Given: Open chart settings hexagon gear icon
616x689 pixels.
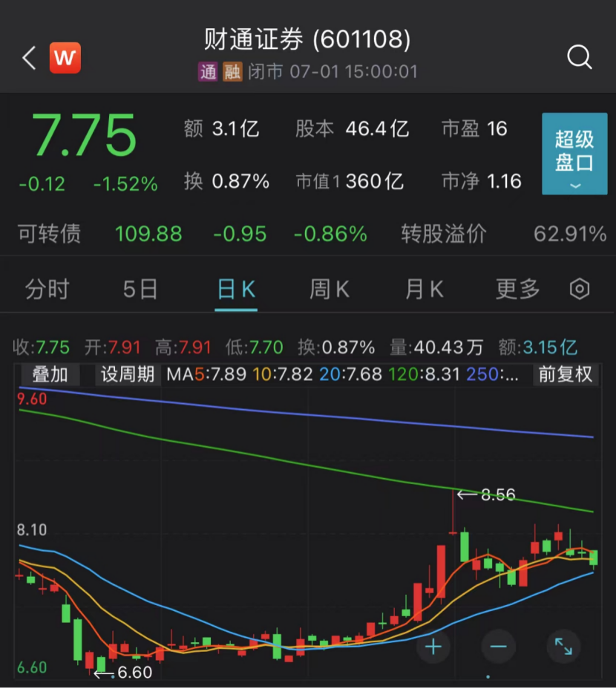Looking at the screenshot, I should [x=579, y=289].
